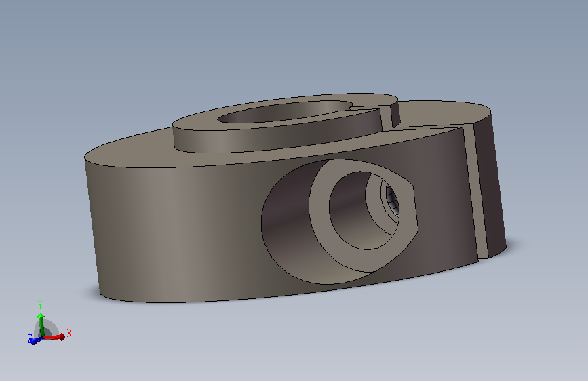Click the blue Z axis of the triad
588x381 pixels.
click(x=35, y=340)
